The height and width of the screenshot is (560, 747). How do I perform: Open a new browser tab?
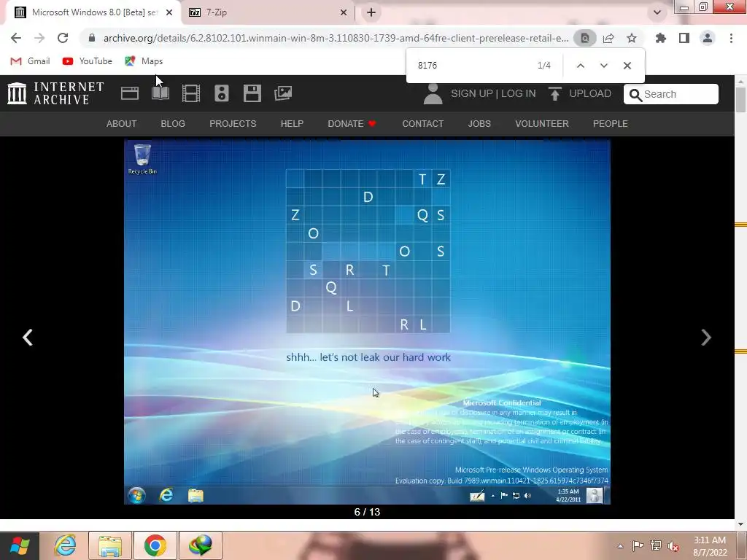pyautogui.click(x=371, y=12)
